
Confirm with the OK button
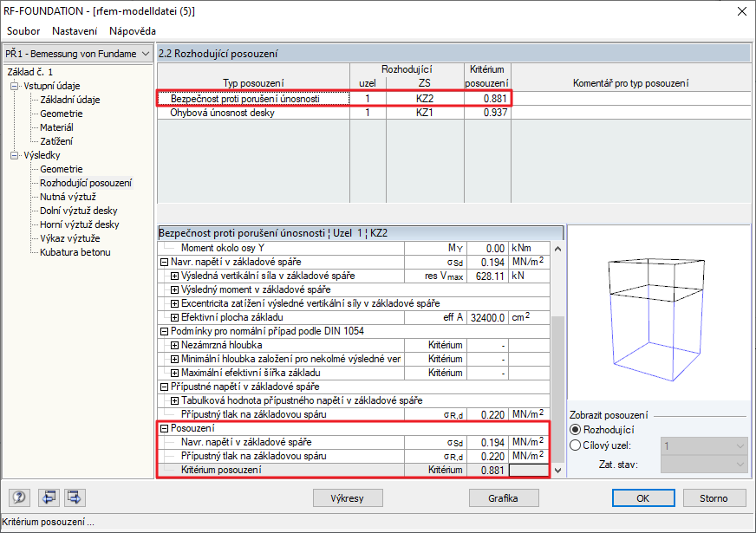click(643, 497)
